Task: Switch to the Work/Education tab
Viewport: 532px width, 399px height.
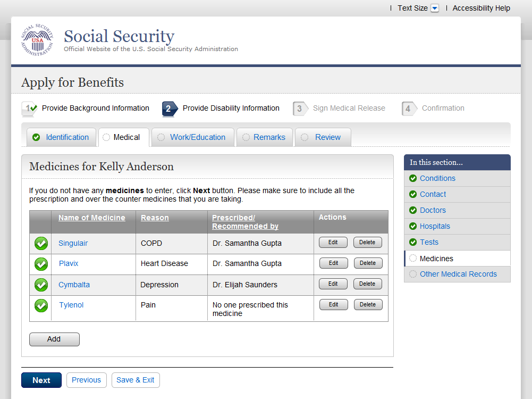Action: coord(197,137)
